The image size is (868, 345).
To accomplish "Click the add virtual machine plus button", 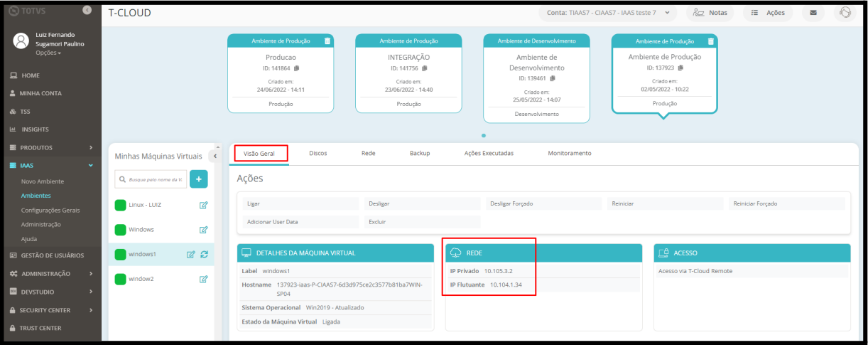I will click(x=199, y=179).
